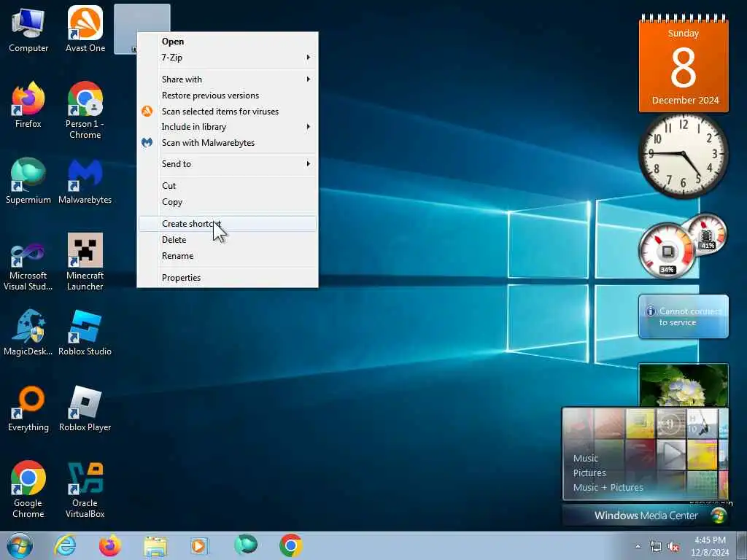Open Properties from the context menu

click(228, 278)
